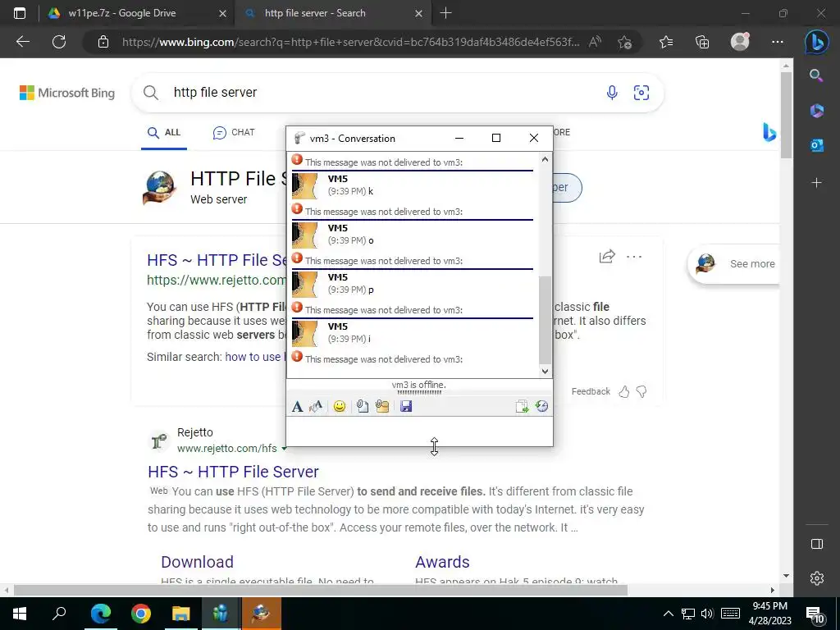
Task: Click the send-to-multiple copy icon in chat toolbar
Action: click(x=522, y=407)
